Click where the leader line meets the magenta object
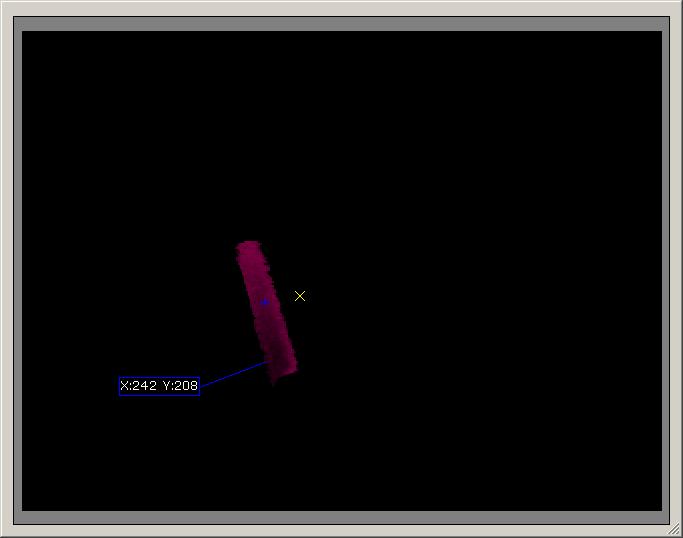This screenshot has height=538, width=683. [x=266, y=363]
